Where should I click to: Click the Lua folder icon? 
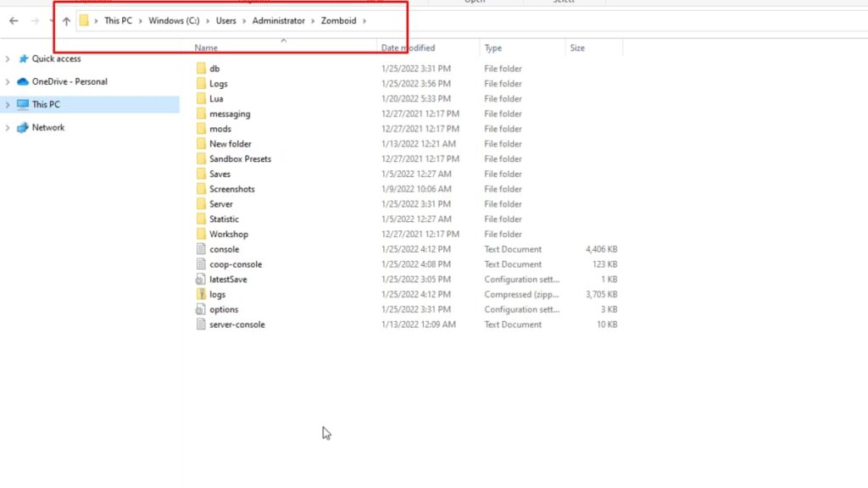pyautogui.click(x=201, y=98)
